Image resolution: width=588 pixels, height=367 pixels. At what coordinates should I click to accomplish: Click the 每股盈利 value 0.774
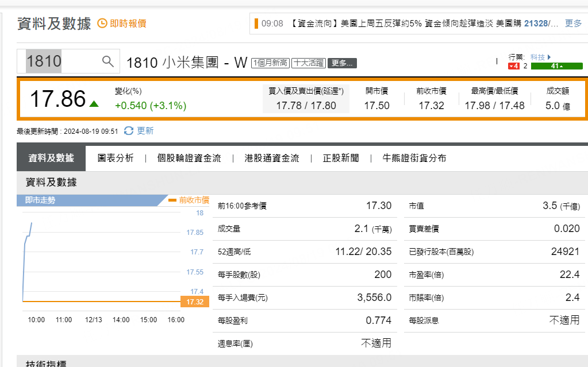pyautogui.click(x=378, y=320)
